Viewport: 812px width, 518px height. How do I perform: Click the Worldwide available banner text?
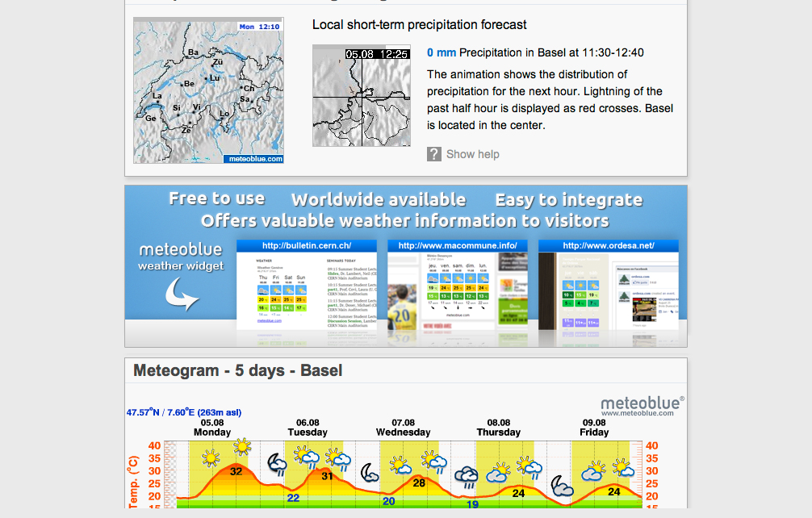[x=379, y=200]
